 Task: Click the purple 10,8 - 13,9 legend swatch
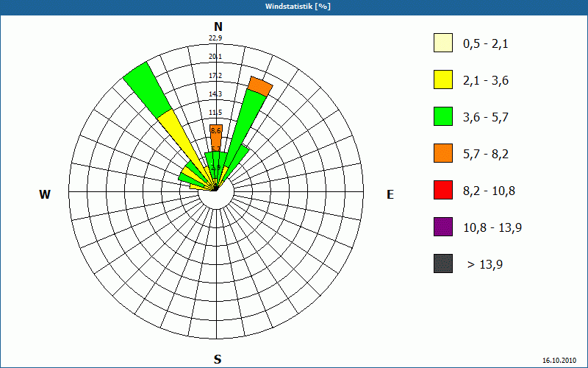click(x=443, y=227)
